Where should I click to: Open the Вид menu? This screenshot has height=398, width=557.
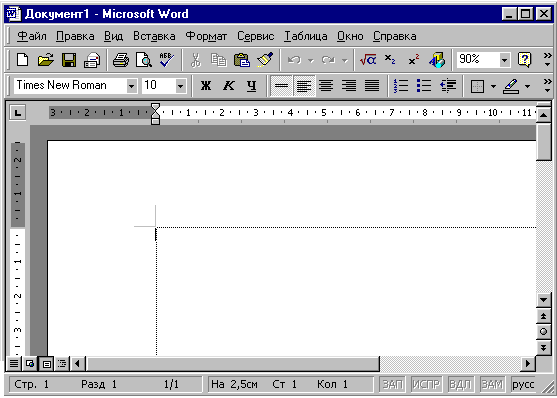[114, 36]
